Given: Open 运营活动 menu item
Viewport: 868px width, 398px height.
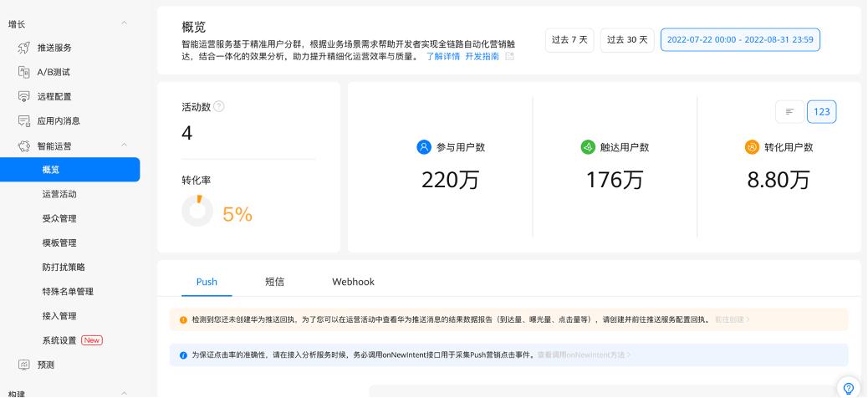Looking at the screenshot, I should (x=59, y=194).
